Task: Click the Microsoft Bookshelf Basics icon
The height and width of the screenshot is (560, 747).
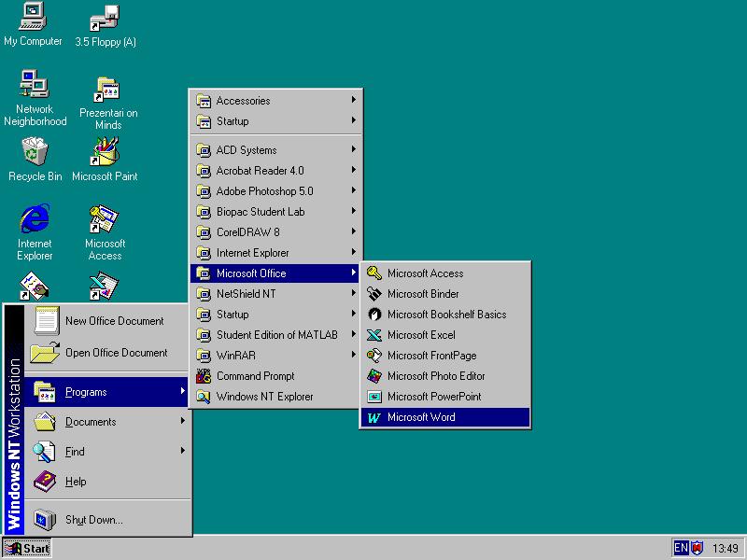Action: tap(374, 314)
